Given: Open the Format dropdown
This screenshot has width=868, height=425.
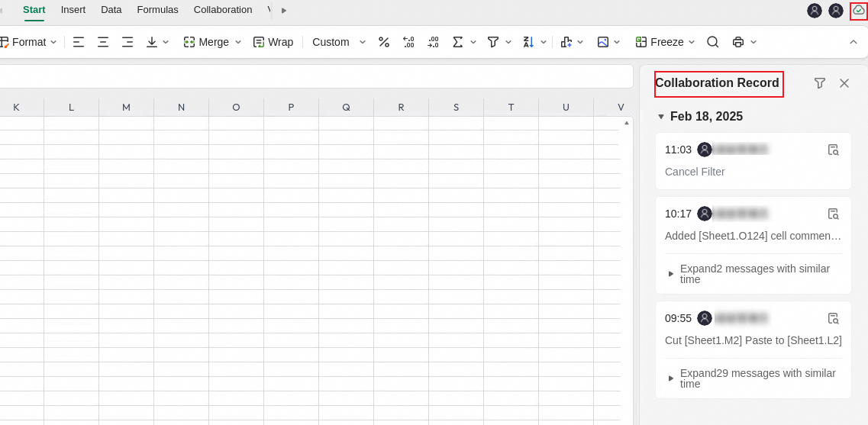Looking at the screenshot, I should tap(53, 42).
